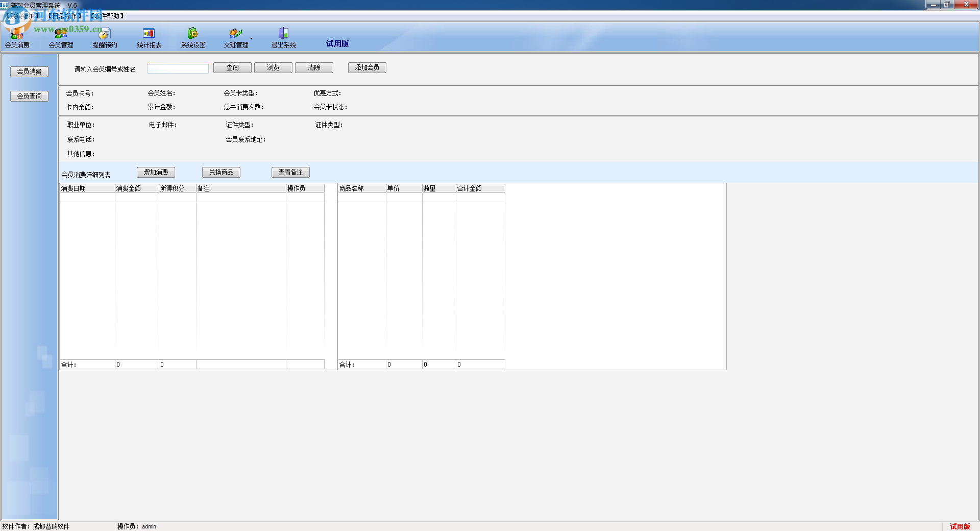Screen dimensions: 980x531
Task: Click the 清除 clear button
Action: coord(314,67)
